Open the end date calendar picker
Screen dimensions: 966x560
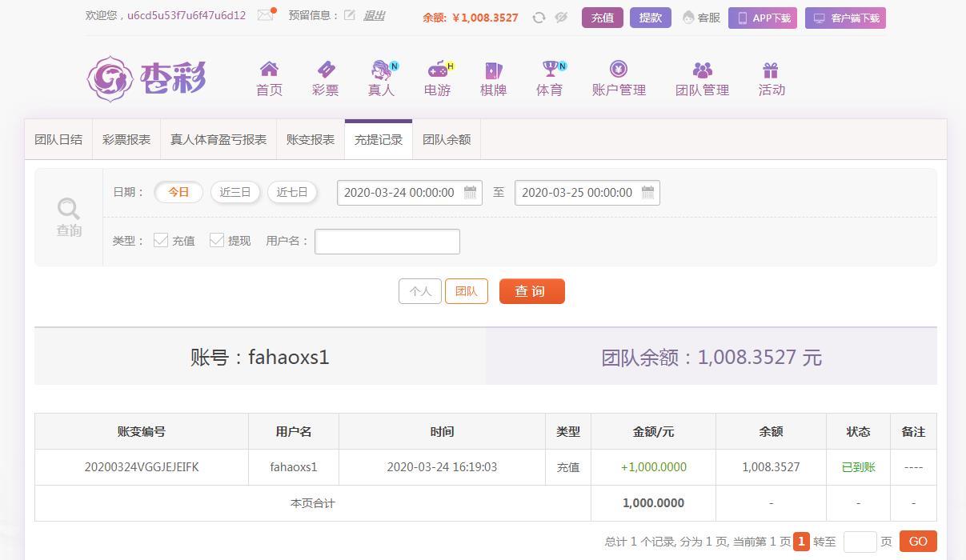pos(647,192)
